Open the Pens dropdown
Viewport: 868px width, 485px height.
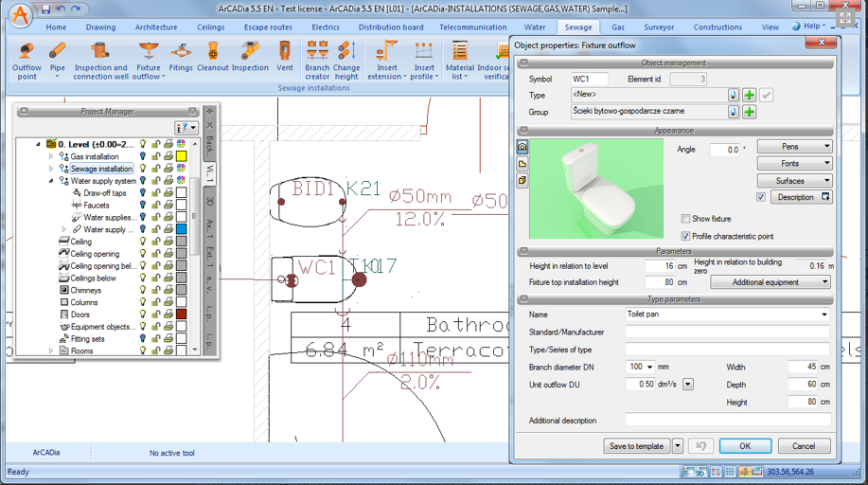794,146
